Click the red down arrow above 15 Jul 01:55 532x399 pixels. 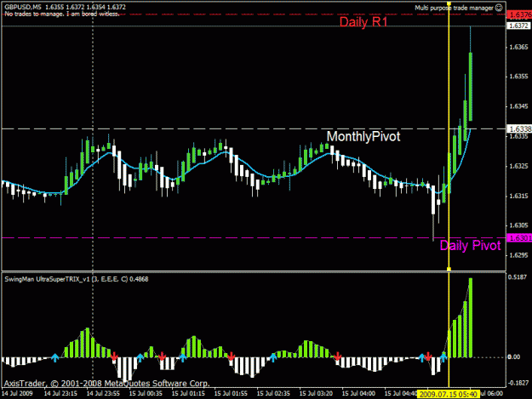click(x=231, y=356)
